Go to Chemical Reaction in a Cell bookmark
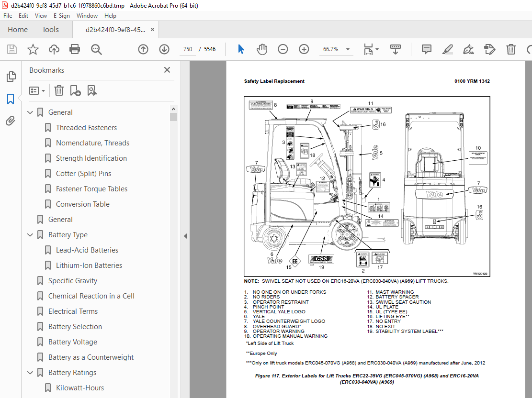 pos(91,296)
